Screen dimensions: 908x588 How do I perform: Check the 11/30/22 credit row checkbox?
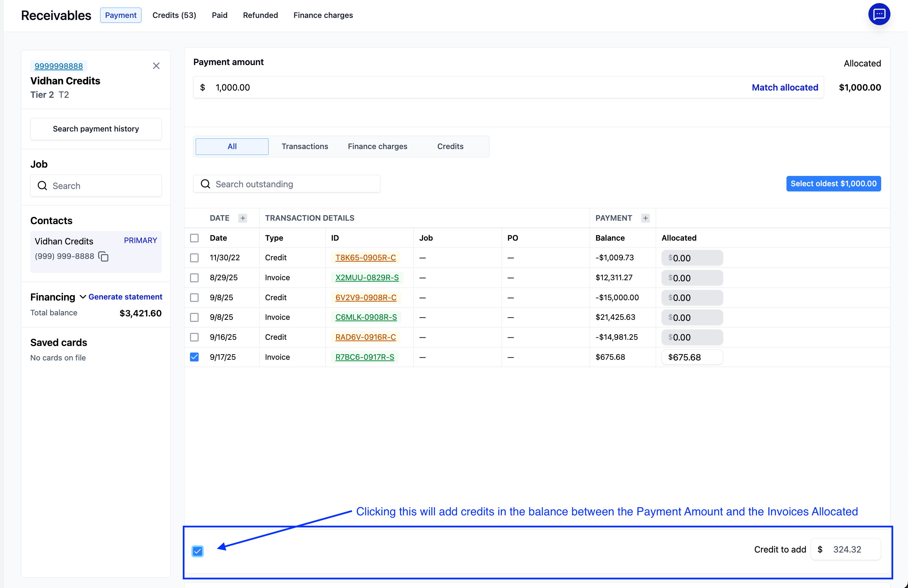point(194,258)
